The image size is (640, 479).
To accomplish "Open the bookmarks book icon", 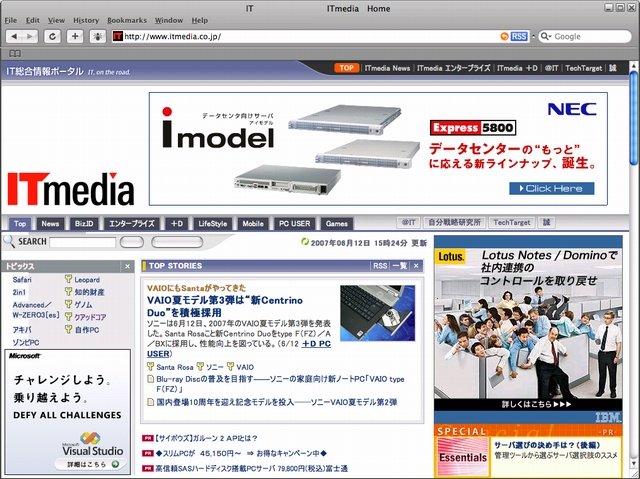I will (x=15, y=53).
